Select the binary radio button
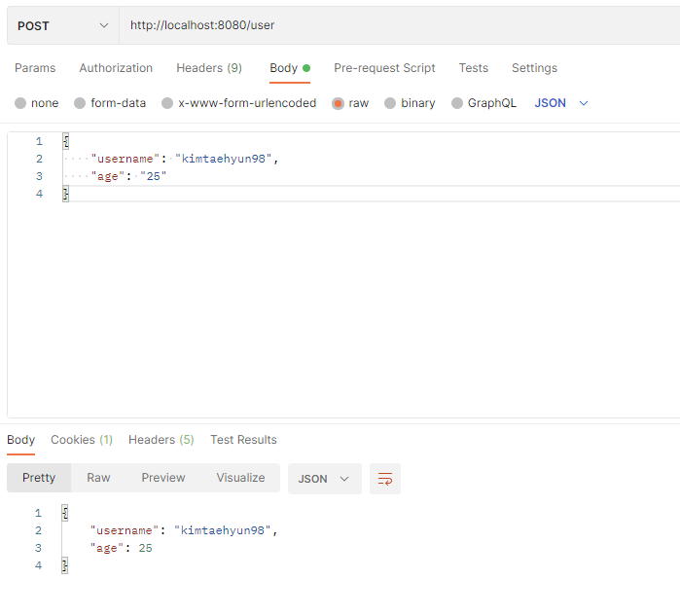The width and height of the screenshot is (680, 616). [390, 103]
